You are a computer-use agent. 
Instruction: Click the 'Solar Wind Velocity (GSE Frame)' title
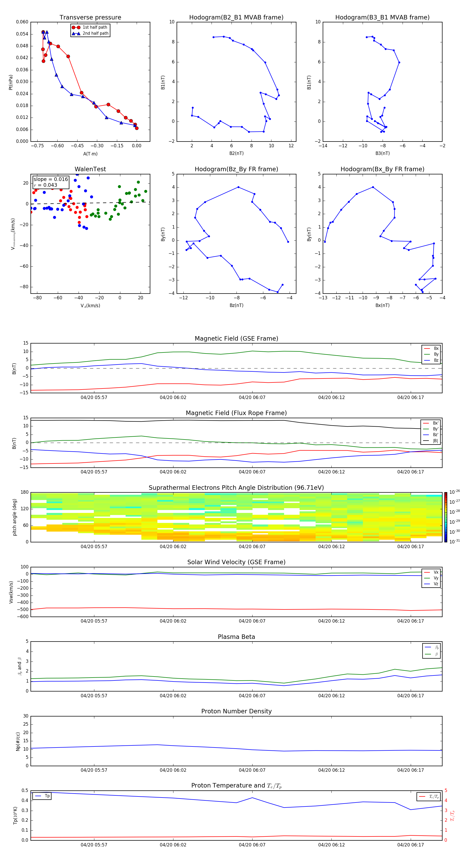(236, 562)
